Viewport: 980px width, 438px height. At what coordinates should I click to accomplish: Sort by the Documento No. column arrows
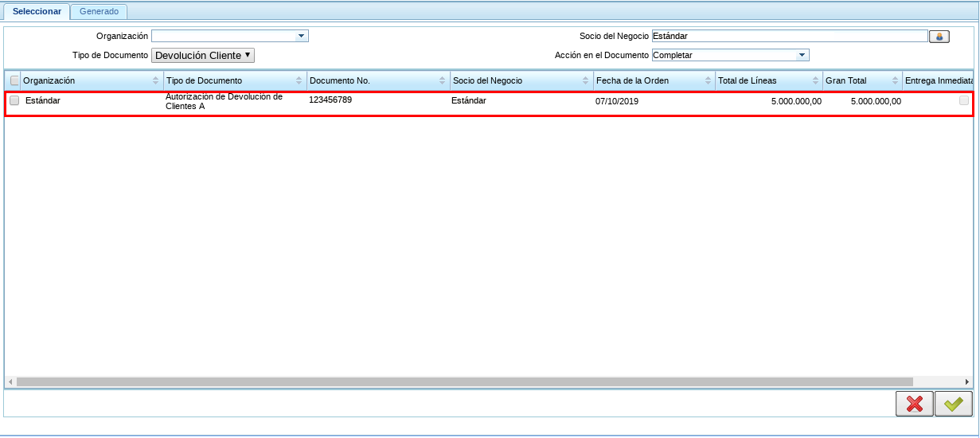[442, 81]
